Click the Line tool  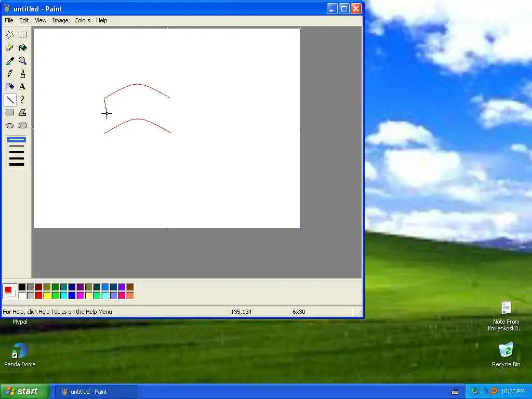pos(10,100)
